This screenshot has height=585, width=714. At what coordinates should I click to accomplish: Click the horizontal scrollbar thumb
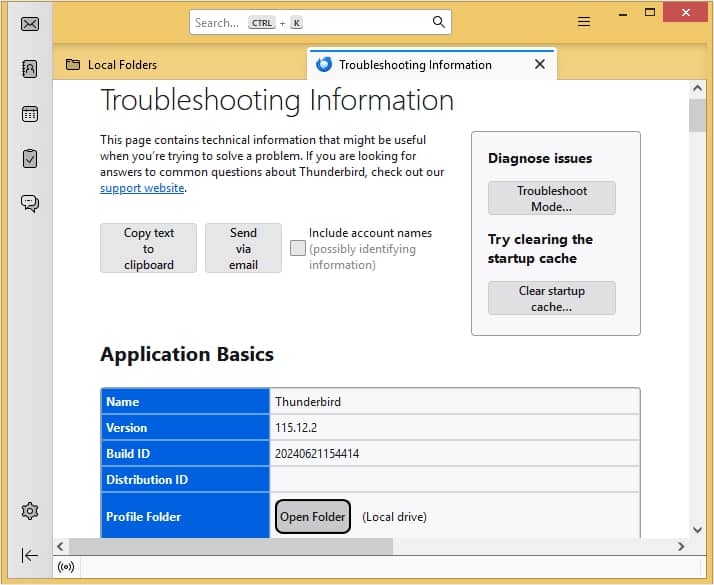click(x=231, y=546)
